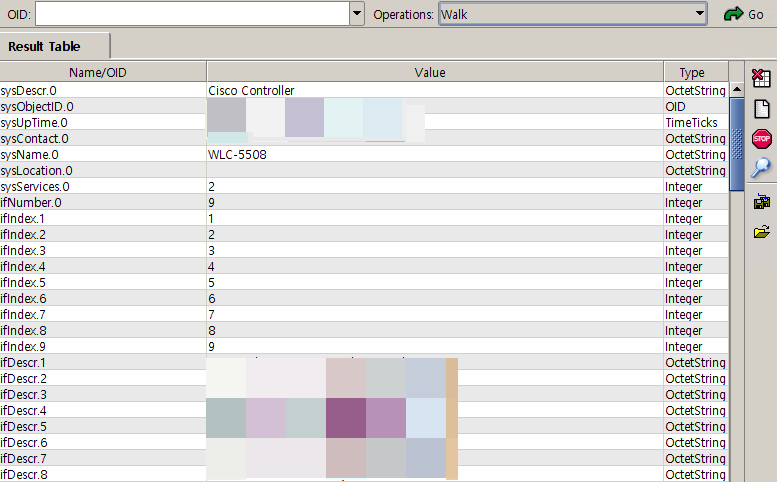
Task: Select the sysLocation.0 row
Action: click(x=364, y=170)
